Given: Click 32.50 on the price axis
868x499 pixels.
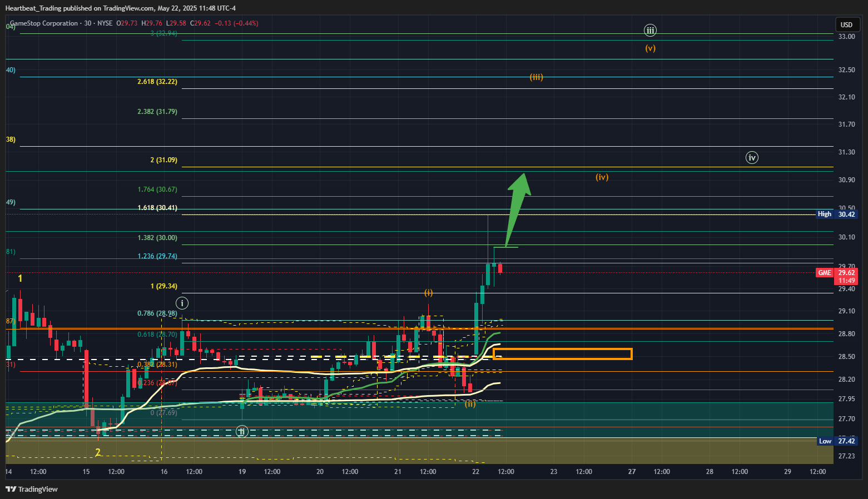Looking at the screenshot, I should (x=846, y=70).
